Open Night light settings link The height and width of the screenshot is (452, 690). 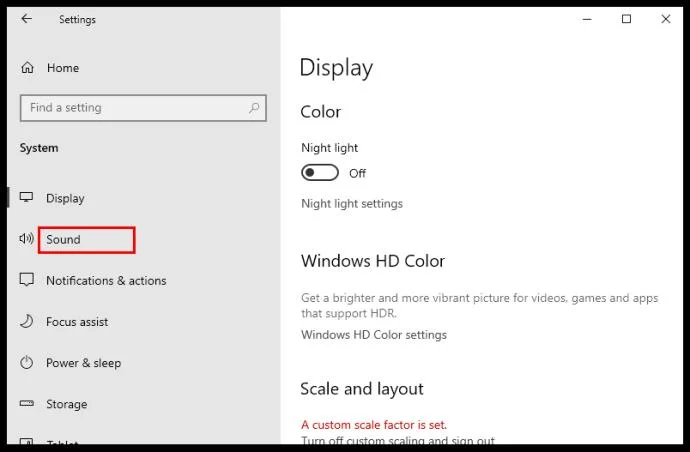352,204
